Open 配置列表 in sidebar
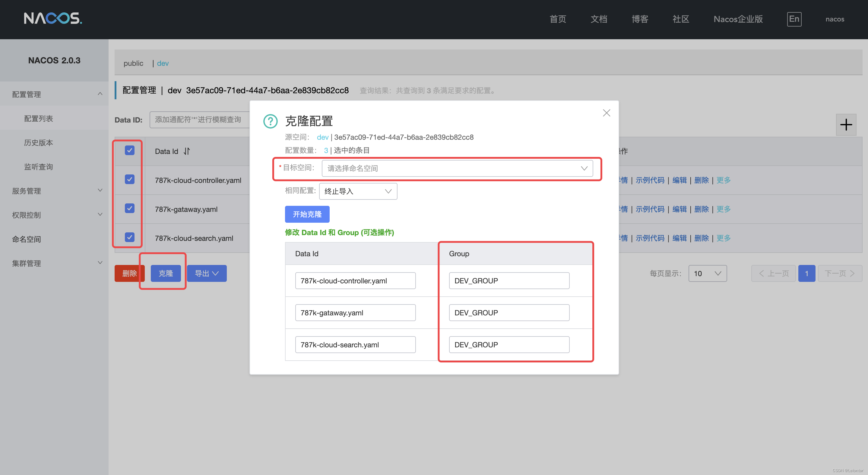The image size is (868, 475). point(38,118)
